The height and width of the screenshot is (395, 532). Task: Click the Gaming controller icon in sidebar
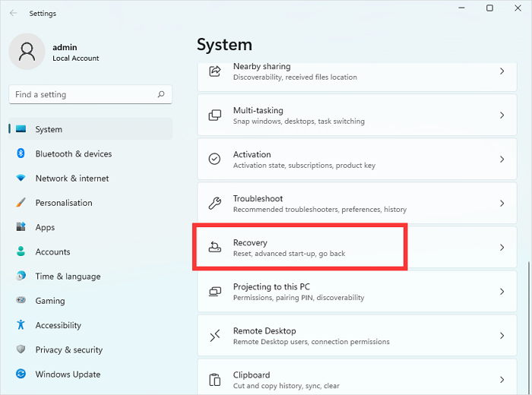pyautogui.click(x=21, y=301)
